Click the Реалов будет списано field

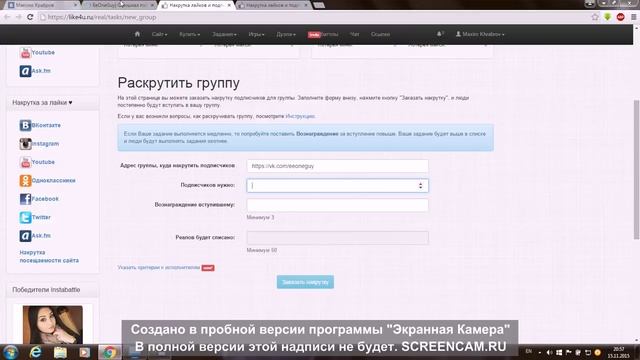(338, 238)
